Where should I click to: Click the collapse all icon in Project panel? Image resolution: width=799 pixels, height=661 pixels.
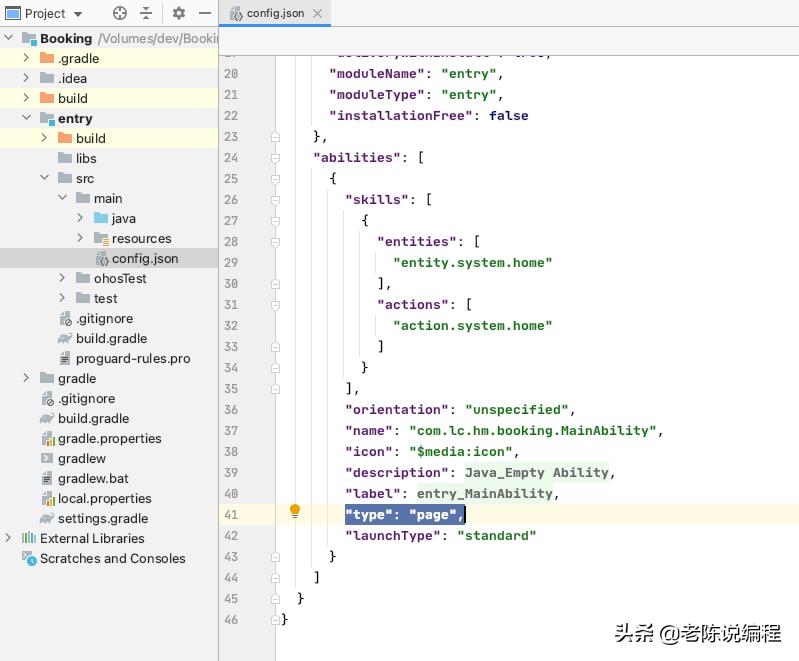[146, 13]
